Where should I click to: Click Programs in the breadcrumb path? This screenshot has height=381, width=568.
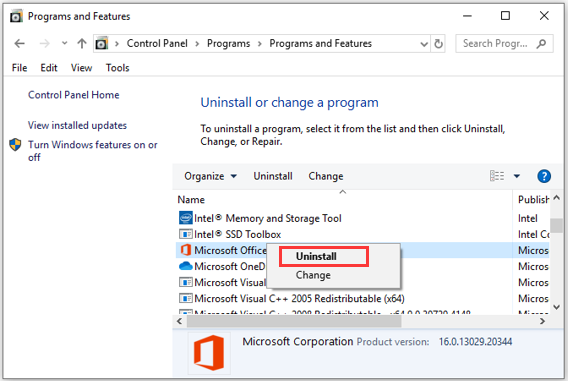[229, 43]
